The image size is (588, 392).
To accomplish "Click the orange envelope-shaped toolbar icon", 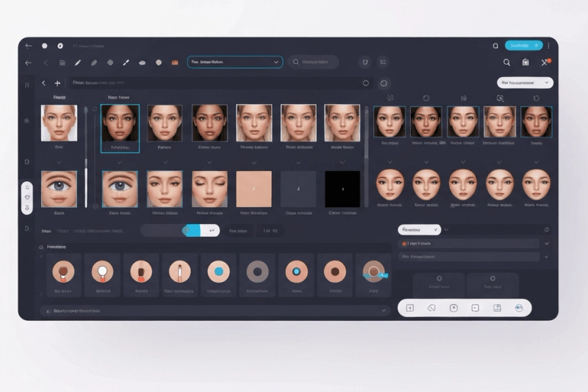I will [175, 62].
